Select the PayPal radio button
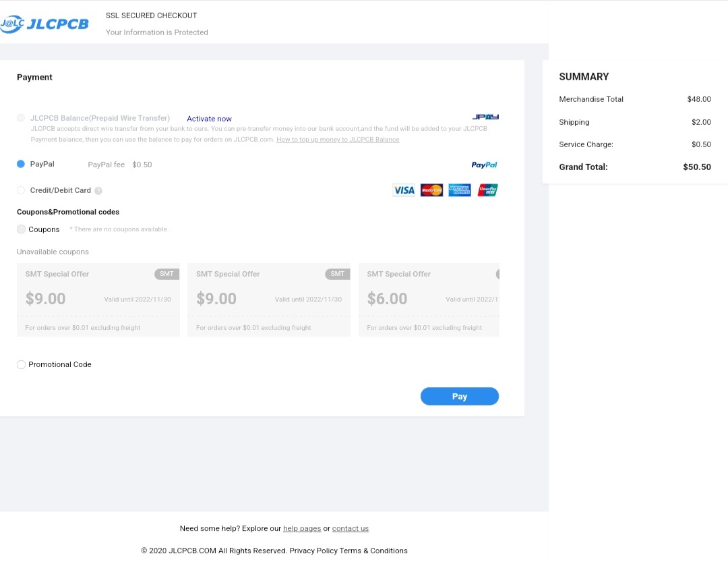Viewport: 728px width, 564px height. [21, 164]
